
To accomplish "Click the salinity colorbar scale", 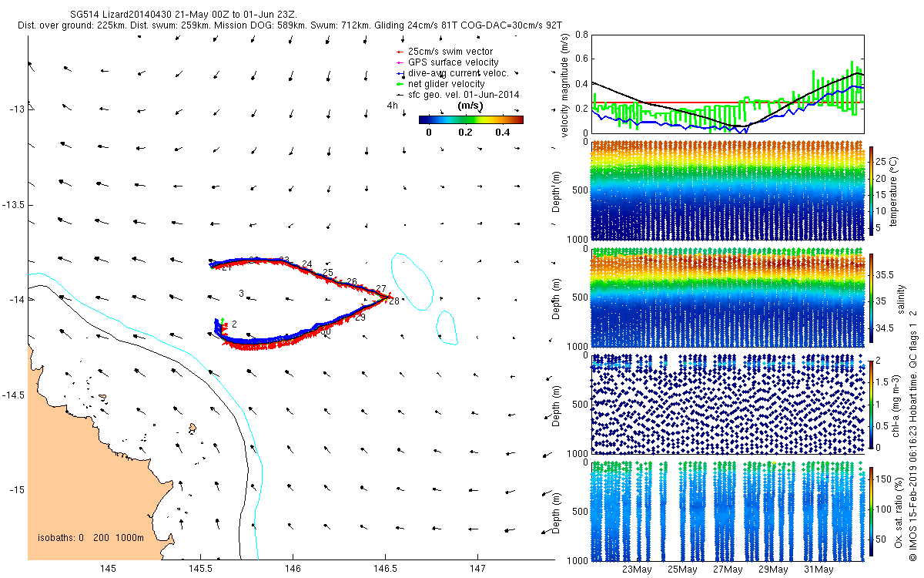I will [x=871, y=297].
